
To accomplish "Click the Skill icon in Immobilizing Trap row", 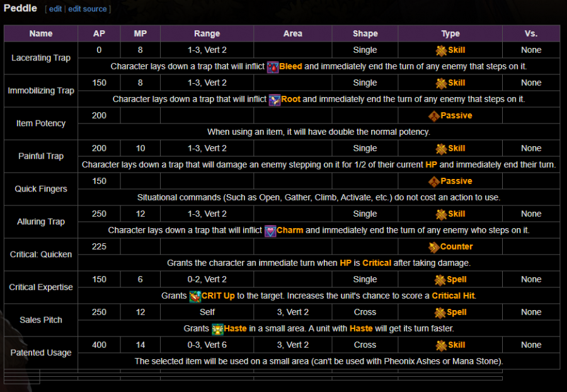I will tap(441, 84).
